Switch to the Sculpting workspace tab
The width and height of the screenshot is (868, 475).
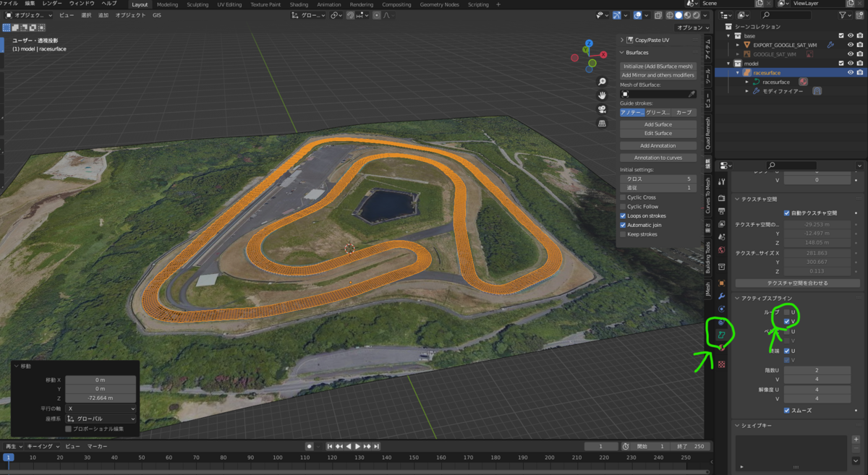(197, 4)
